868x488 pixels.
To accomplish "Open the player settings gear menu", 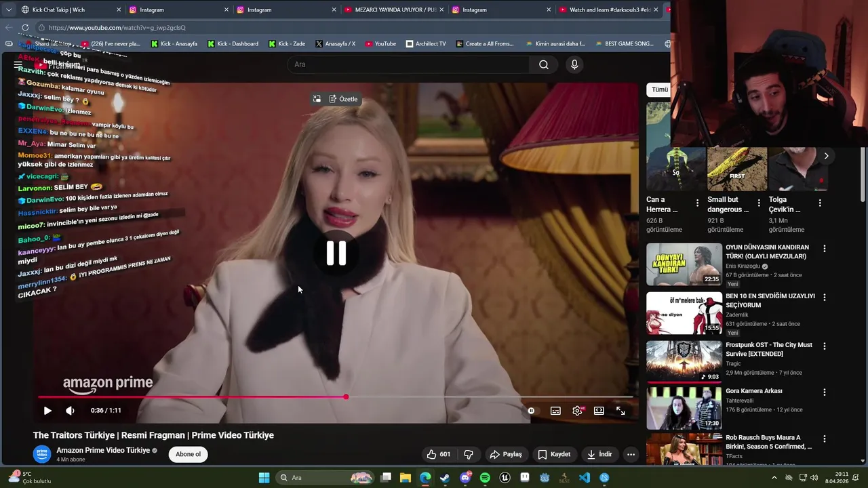I will 577,411.
